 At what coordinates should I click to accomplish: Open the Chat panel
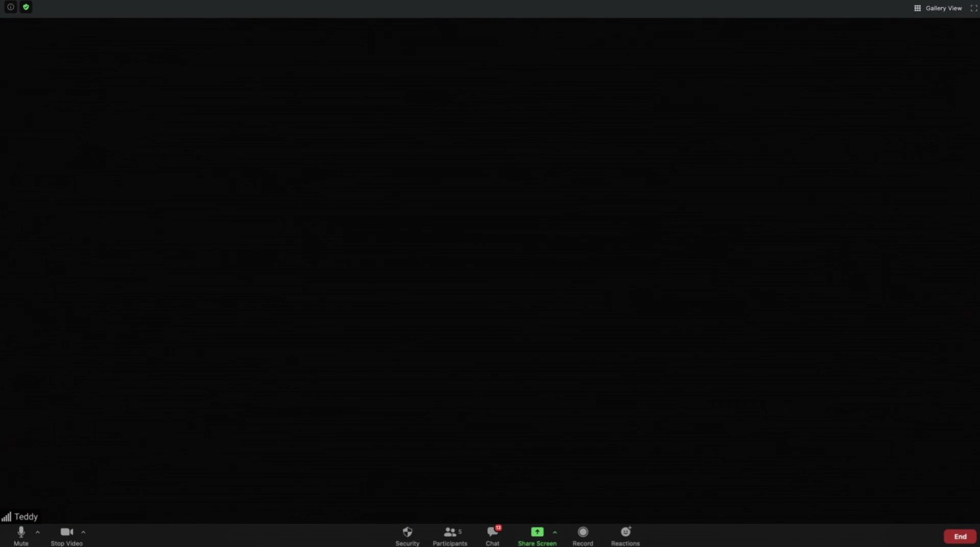click(493, 536)
